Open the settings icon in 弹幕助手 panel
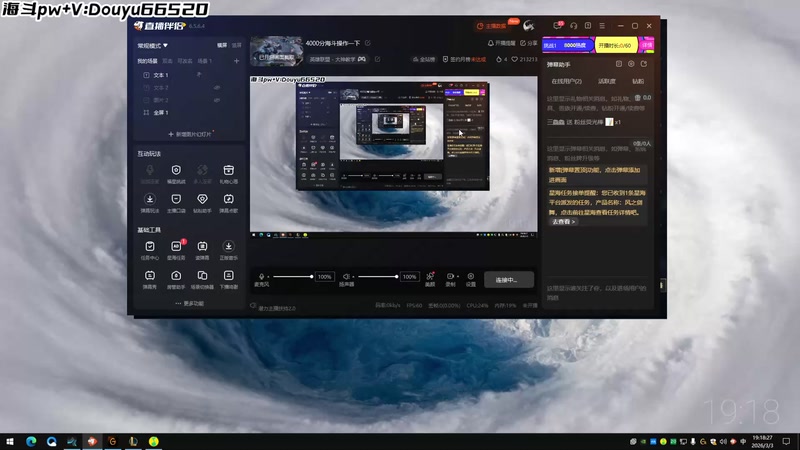 pyautogui.click(x=631, y=64)
